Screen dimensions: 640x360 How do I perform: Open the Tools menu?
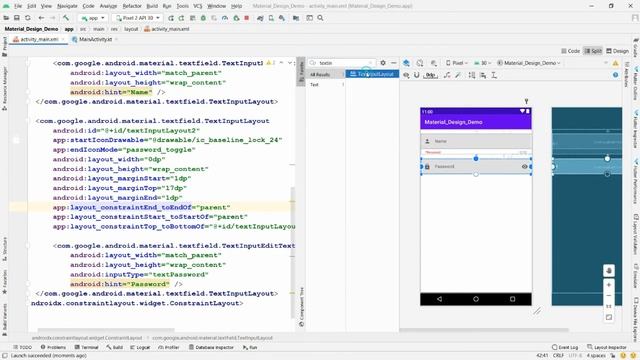coord(182,6)
